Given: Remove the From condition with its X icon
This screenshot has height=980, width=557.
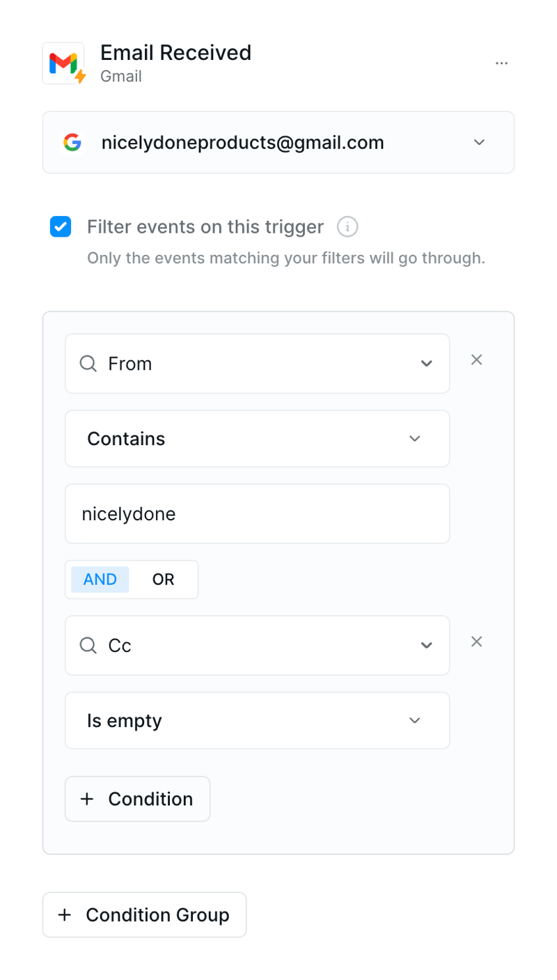Looking at the screenshot, I should tap(476, 359).
